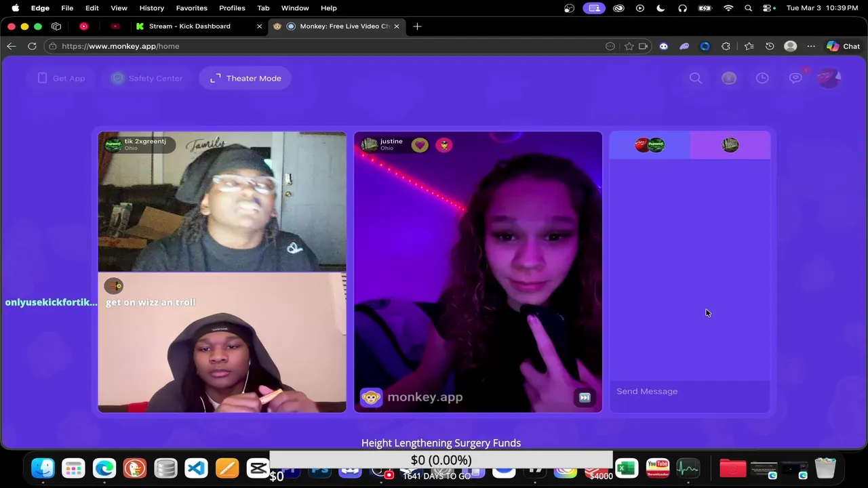The width and height of the screenshot is (868, 488).
Task: Open the Theater Mode view
Action: tap(245, 78)
